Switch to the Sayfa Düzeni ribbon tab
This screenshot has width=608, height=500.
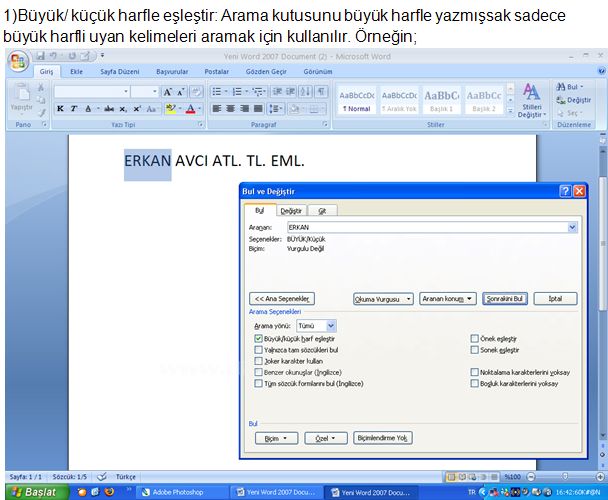point(119,71)
